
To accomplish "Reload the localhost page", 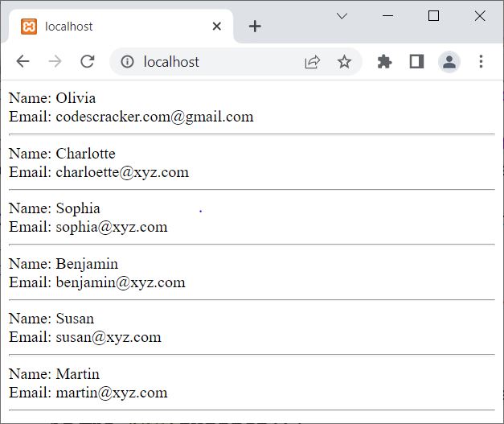I will point(87,61).
